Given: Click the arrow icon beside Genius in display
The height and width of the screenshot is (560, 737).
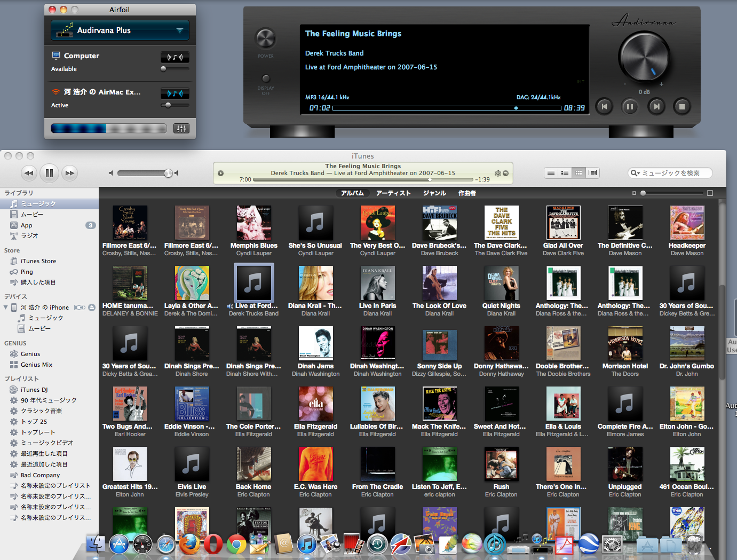Looking at the screenshot, I should coord(505,173).
